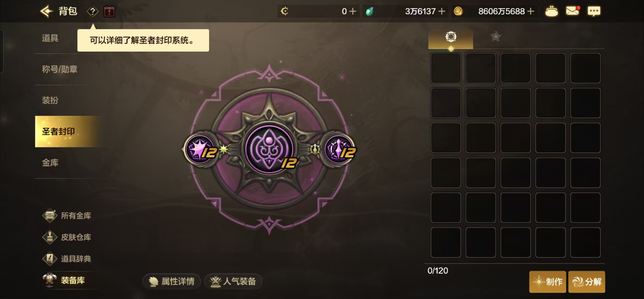This screenshot has height=299, width=644.
Task: Switch to the circular seal inventory tab
Action: click(x=451, y=37)
